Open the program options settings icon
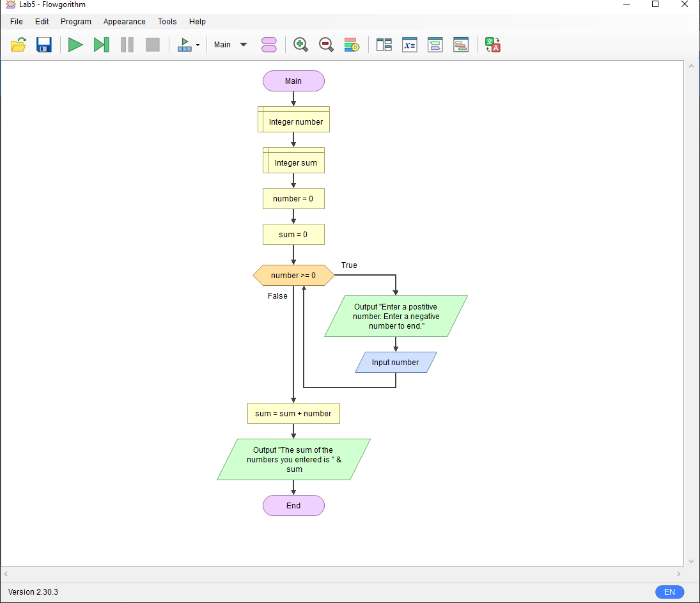Screen dimensions: 700x603 click(x=352, y=45)
